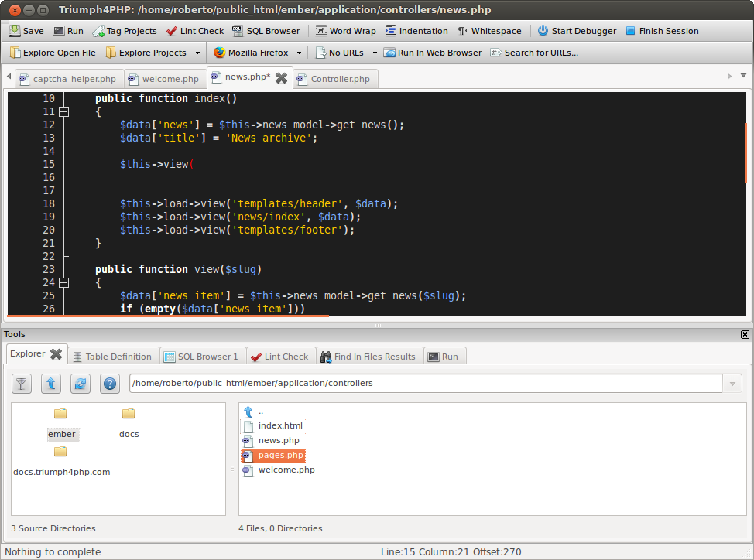Open the No URLs dropdown arrow
The width and height of the screenshot is (754, 560).
(x=375, y=53)
